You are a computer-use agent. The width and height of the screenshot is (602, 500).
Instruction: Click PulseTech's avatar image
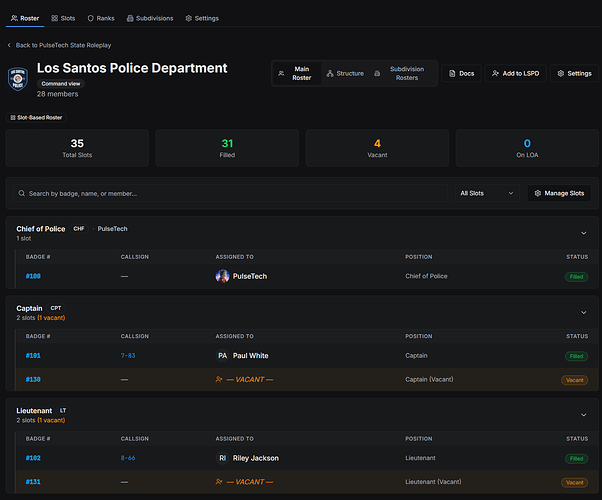tap(222, 276)
